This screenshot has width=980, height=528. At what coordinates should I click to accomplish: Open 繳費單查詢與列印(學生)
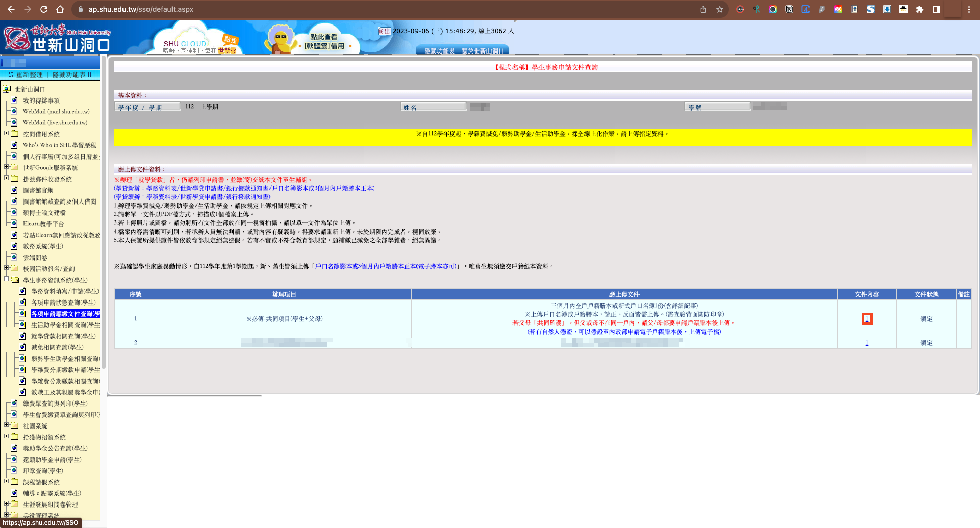(x=55, y=403)
